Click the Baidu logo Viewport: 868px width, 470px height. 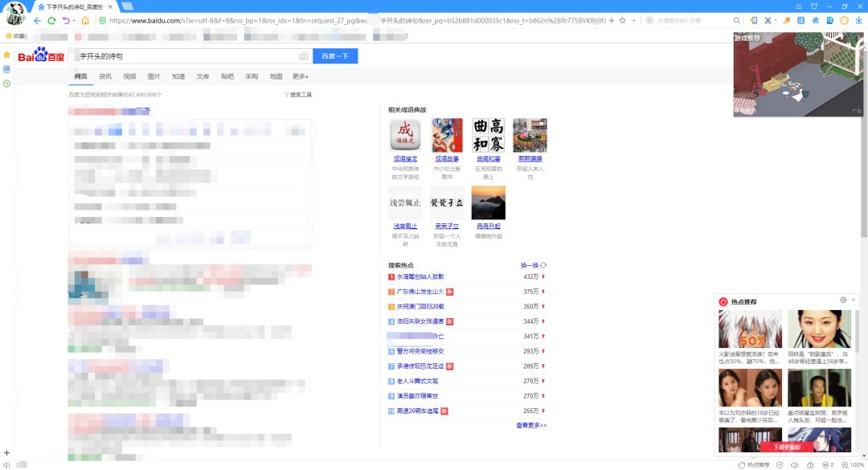pos(41,55)
